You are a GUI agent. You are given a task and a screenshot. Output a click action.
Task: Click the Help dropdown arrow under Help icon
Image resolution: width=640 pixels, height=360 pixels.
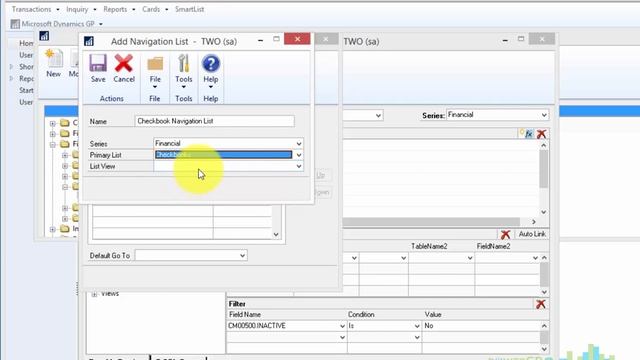[211, 87]
